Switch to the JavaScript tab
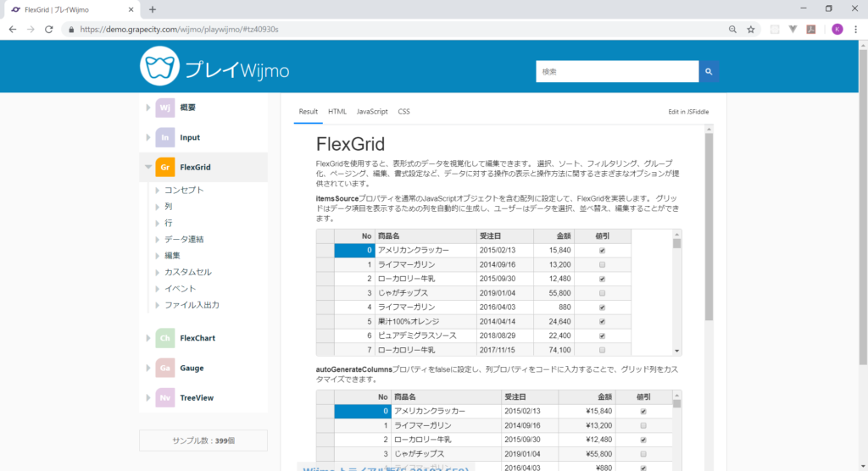 pyautogui.click(x=372, y=112)
